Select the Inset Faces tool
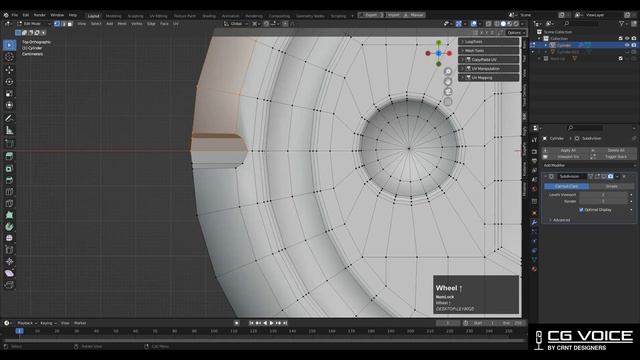This screenshot has width=640, height=360. pyautogui.click(x=9, y=168)
